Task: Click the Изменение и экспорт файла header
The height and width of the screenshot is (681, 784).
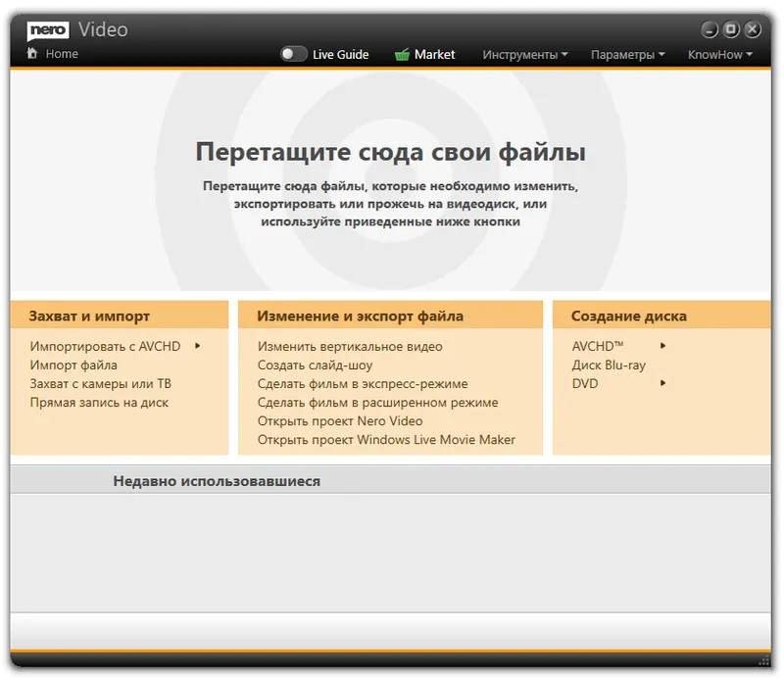Action: point(390,316)
